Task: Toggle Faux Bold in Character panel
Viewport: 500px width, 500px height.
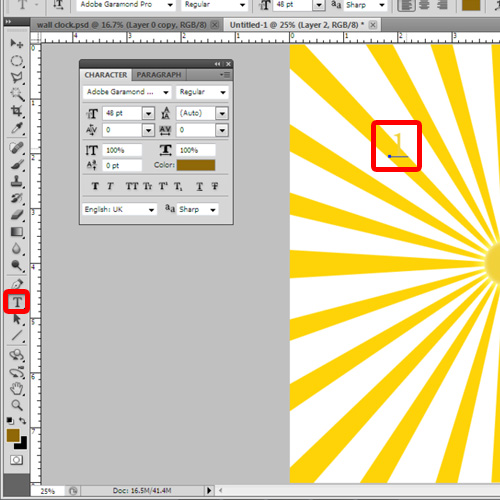Action: pyautogui.click(x=95, y=186)
